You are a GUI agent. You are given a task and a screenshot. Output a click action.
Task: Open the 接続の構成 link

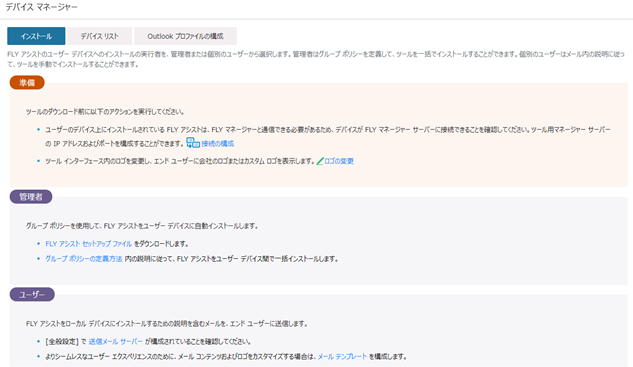point(218,143)
